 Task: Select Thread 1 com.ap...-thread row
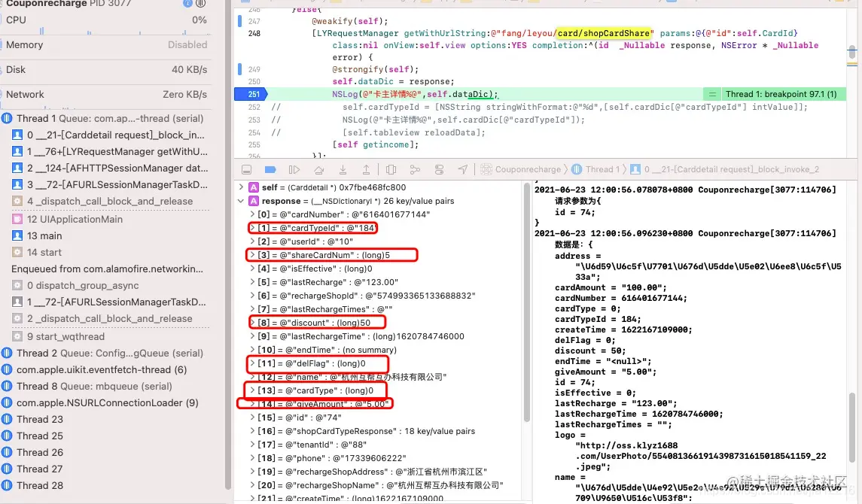pyautogui.click(x=106, y=119)
